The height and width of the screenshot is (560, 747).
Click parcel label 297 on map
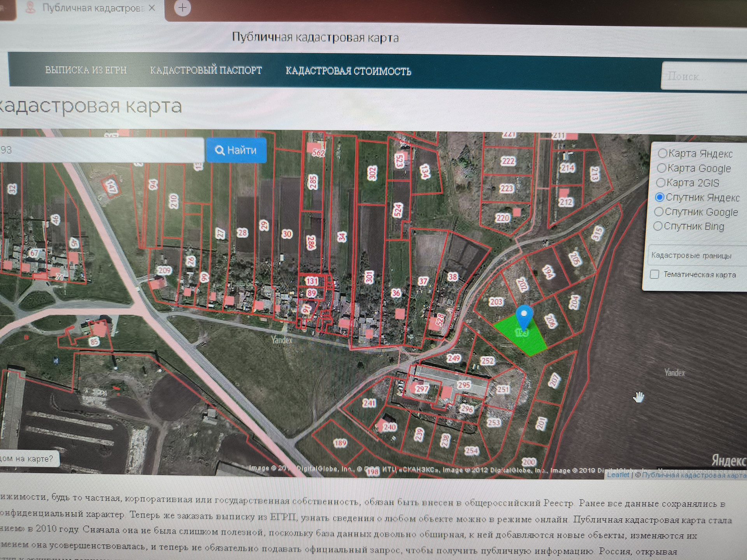(422, 388)
